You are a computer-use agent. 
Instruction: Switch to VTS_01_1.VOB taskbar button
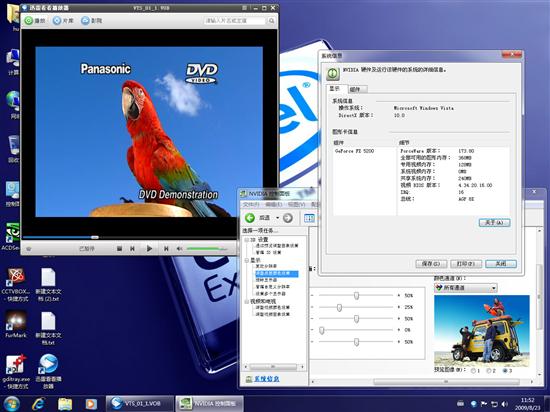click(140, 404)
